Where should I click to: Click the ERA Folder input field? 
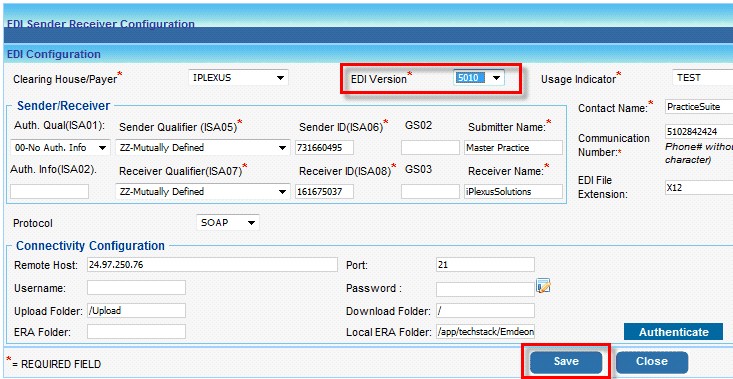pyautogui.click(x=137, y=332)
